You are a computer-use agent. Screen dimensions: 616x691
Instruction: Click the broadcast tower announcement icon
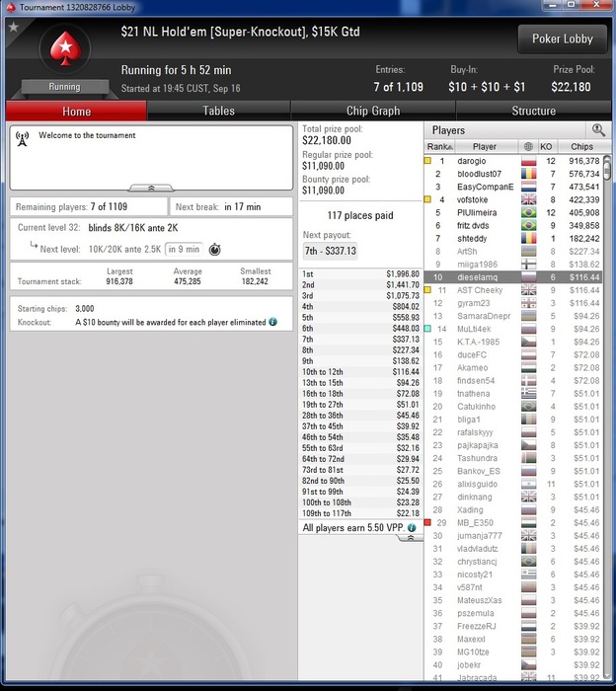(22, 138)
